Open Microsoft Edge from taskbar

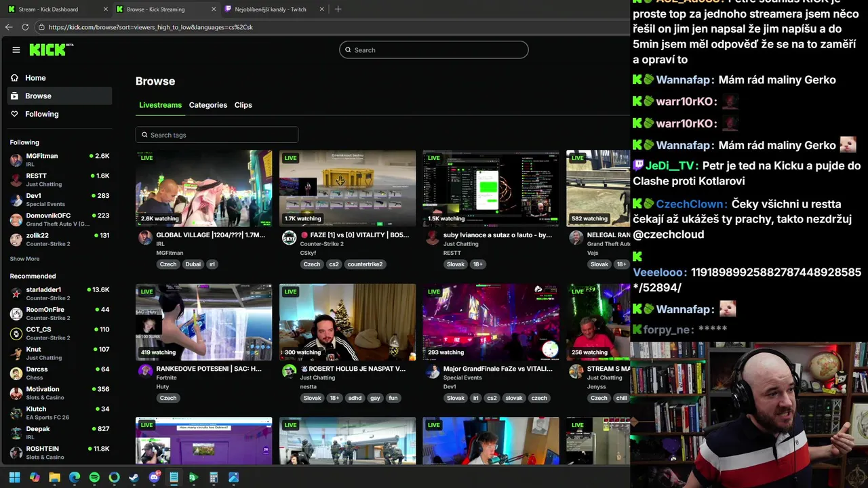coord(75,477)
